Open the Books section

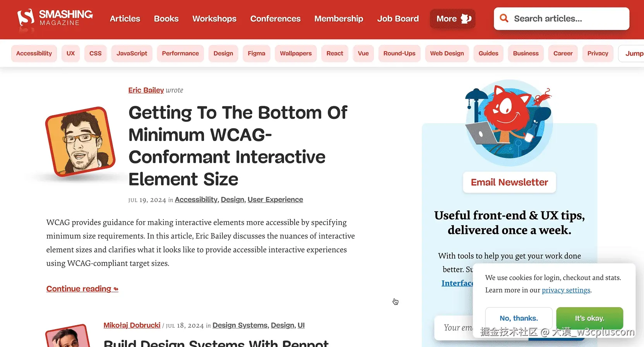(166, 19)
